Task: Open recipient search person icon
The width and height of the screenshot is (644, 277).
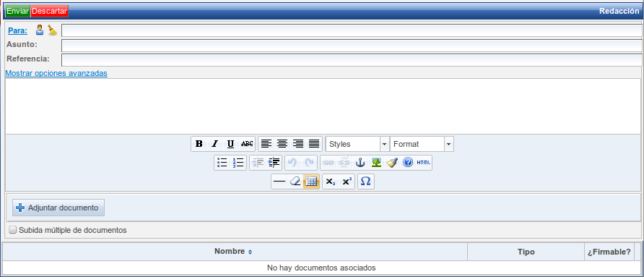Action: 40,30
